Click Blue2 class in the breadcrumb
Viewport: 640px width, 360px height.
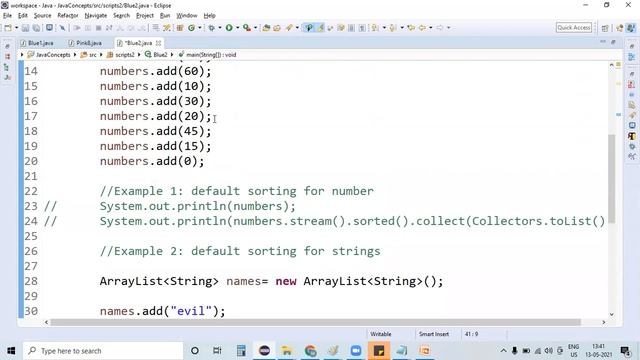click(x=160, y=55)
